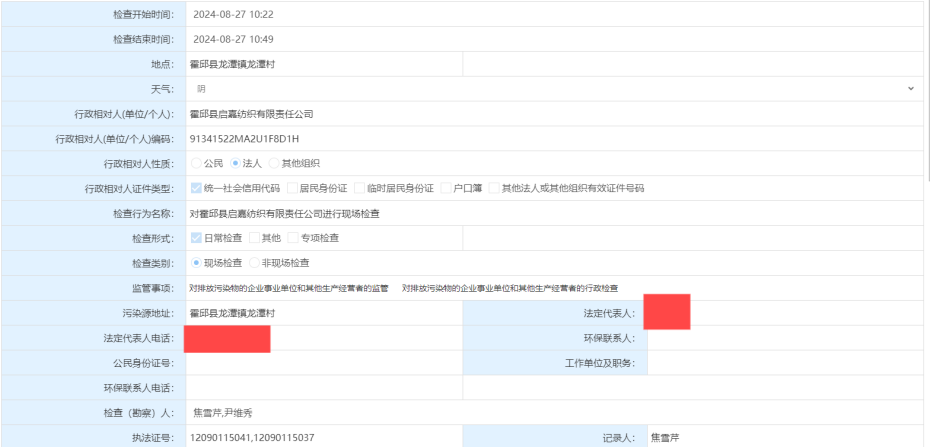Click the empty 环保联系人 field
This screenshot has height=448, width=930.
point(786,338)
